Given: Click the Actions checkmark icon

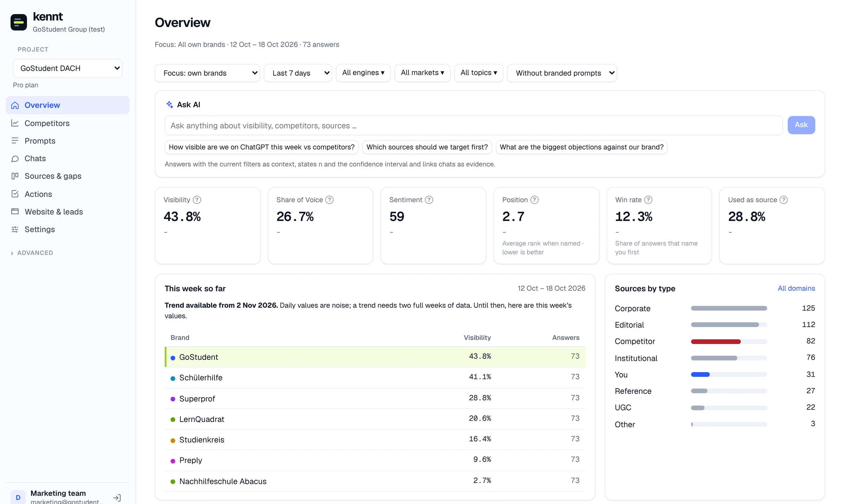Looking at the screenshot, I should tap(15, 194).
